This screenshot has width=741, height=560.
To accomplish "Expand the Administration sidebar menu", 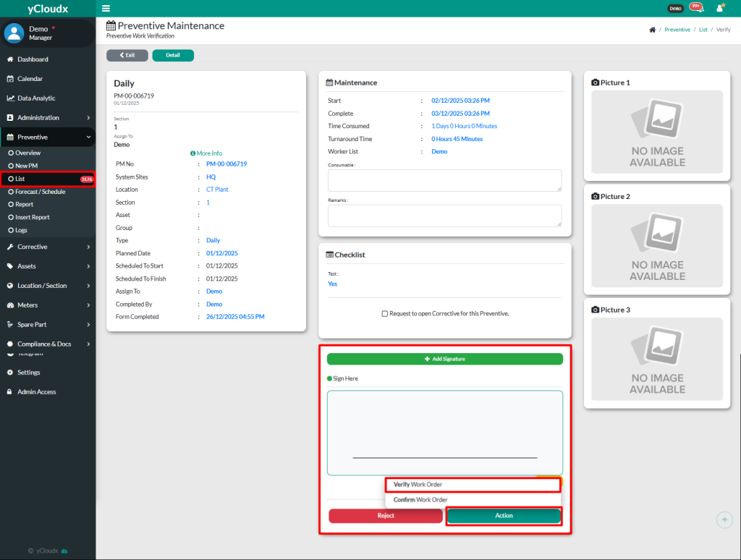I will 48,118.
